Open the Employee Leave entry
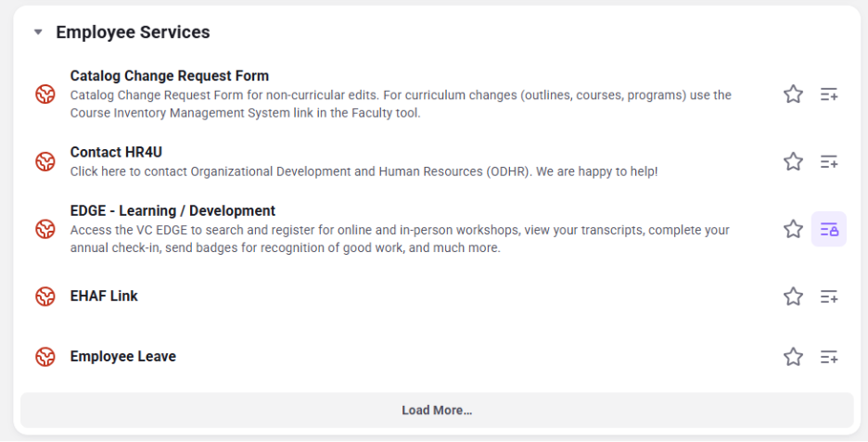Viewport: 868px width, 442px height. pyautogui.click(x=123, y=356)
